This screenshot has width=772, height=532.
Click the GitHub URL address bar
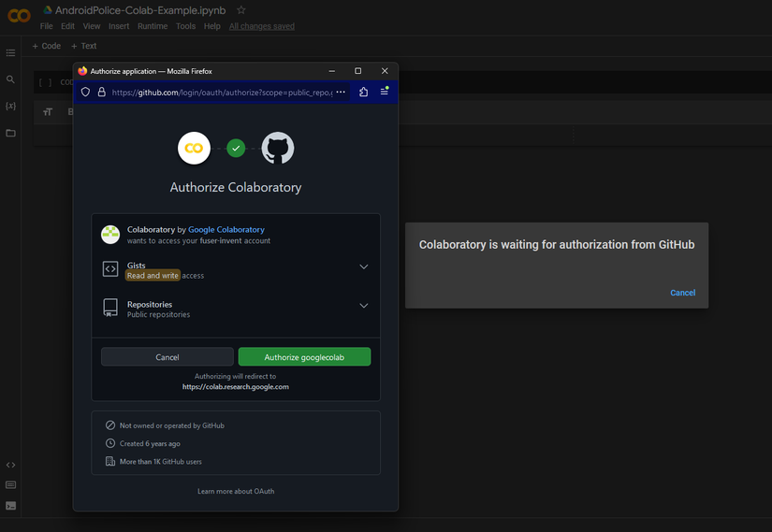(220, 93)
